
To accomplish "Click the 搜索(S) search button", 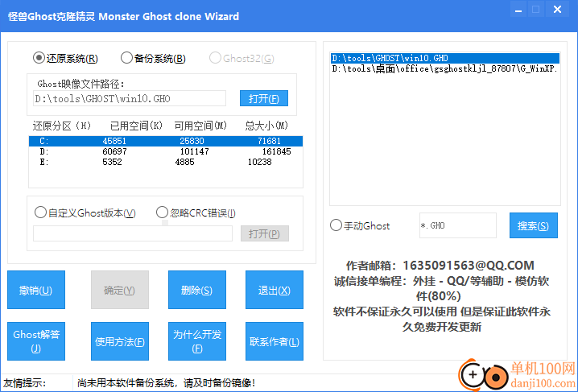I will coord(534,225).
